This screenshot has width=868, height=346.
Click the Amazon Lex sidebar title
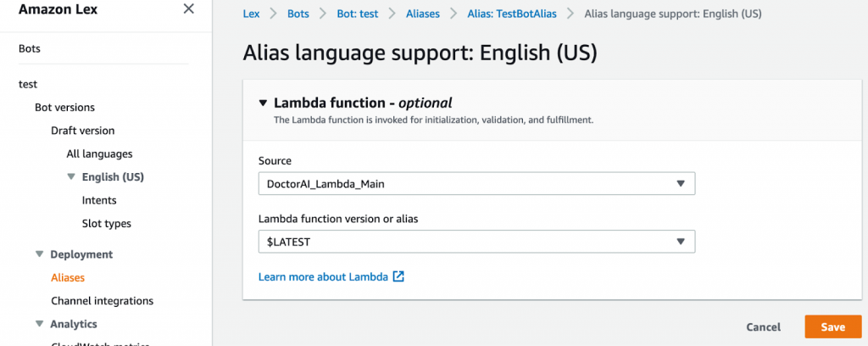point(58,9)
